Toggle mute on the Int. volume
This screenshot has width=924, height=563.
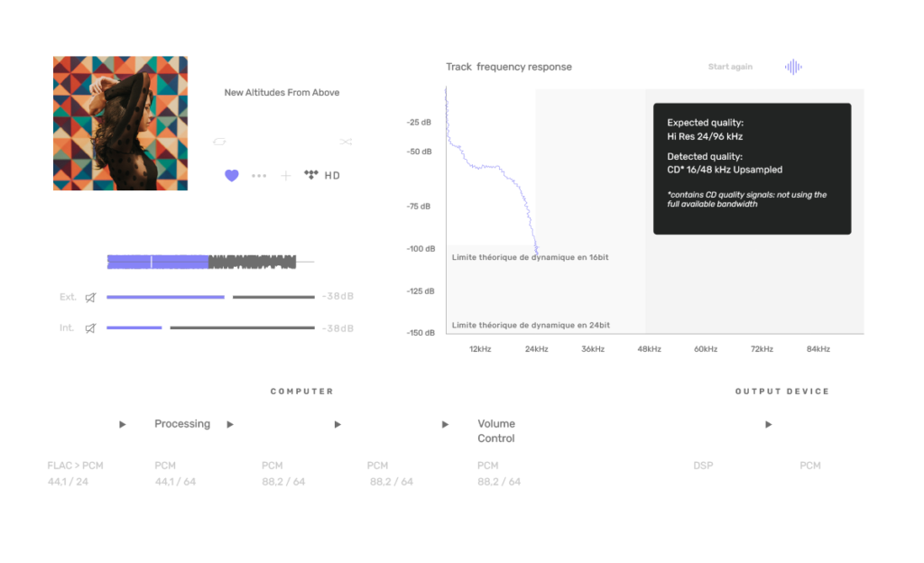(90, 328)
